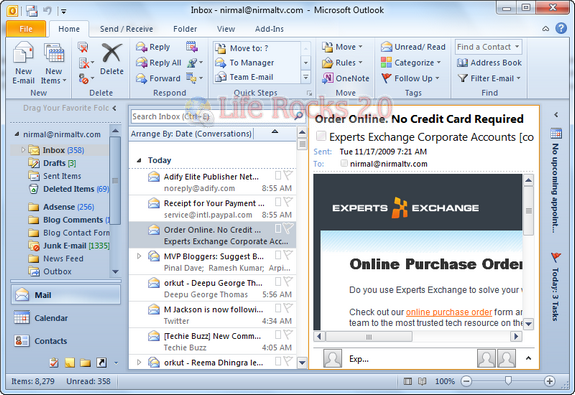Screen dimensions: 575x395
Task: Open the Follow Up dropdown
Action: [x=410, y=78]
